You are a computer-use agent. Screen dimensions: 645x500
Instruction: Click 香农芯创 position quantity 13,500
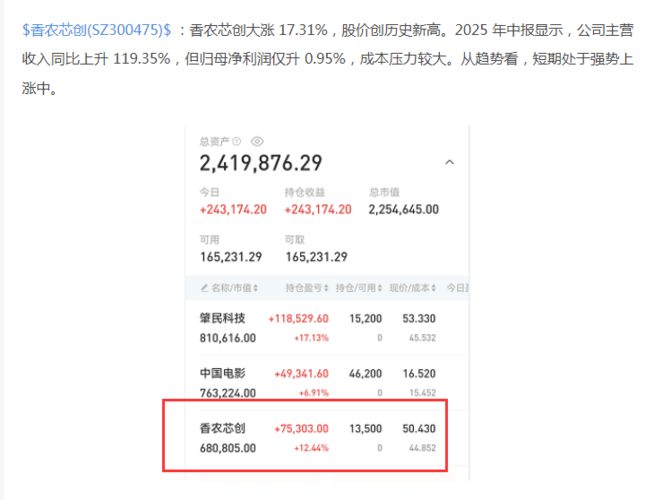coord(366,429)
